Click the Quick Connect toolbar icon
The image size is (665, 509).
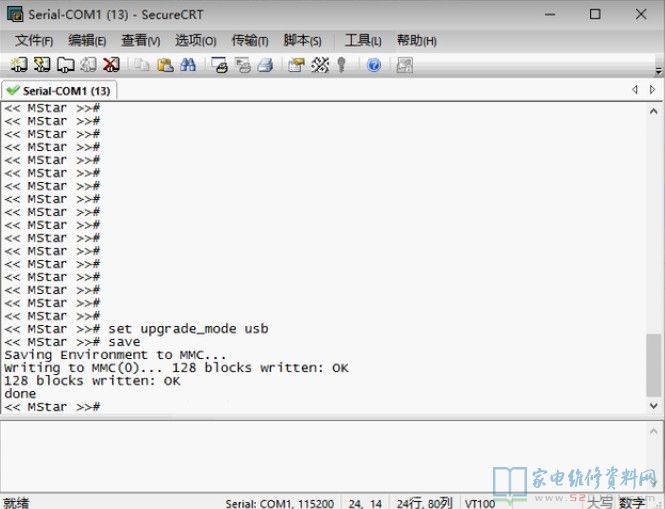[42, 65]
